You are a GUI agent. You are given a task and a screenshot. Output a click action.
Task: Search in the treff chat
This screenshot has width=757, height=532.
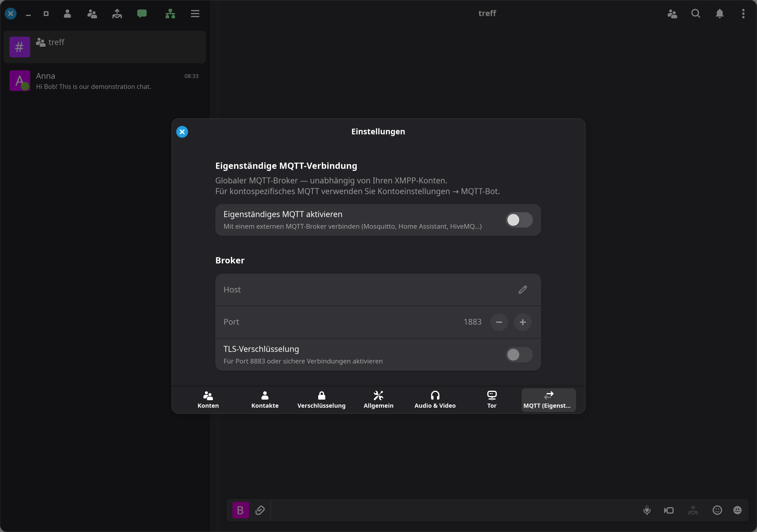tap(696, 14)
